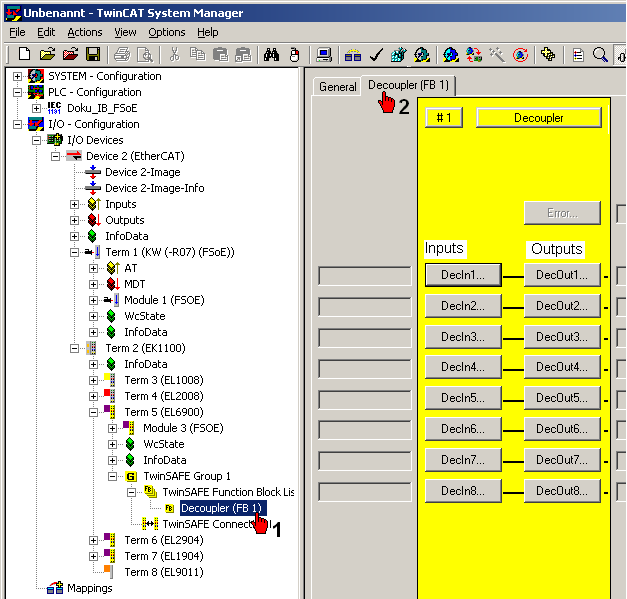The width and height of the screenshot is (627, 599).
Task: Click the Choose target system computer icon
Action: tap(323, 54)
